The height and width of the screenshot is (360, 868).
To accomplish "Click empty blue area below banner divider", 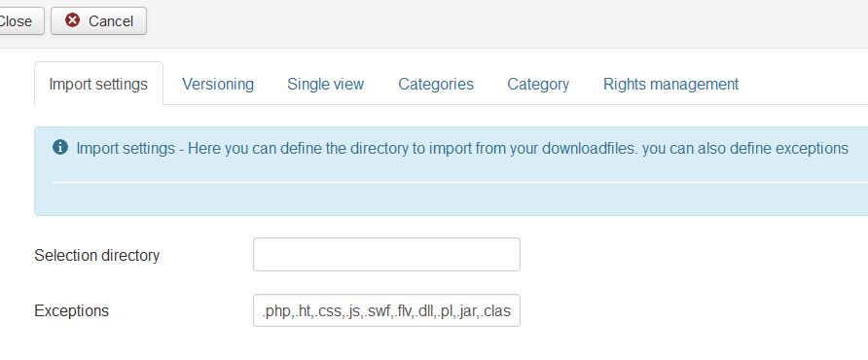I will (x=460, y=198).
